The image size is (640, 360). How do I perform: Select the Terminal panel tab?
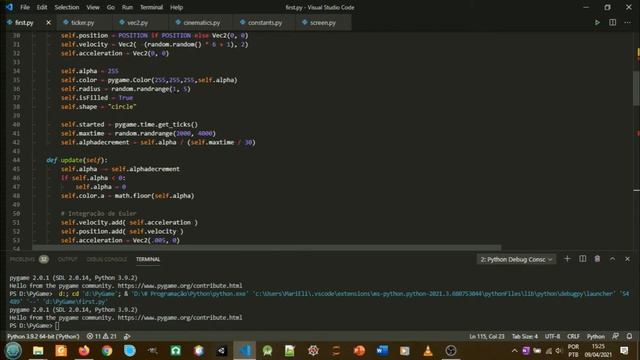click(148, 259)
